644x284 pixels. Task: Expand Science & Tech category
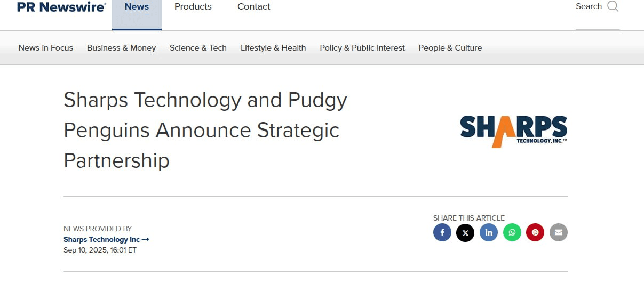coord(198,48)
